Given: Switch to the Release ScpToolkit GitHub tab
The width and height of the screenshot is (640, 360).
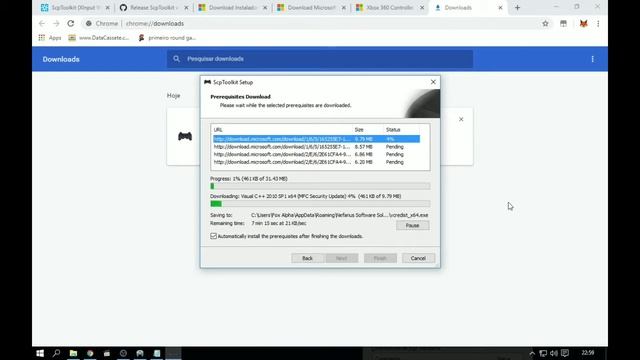Looking at the screenshot, I should click(154, 8).
